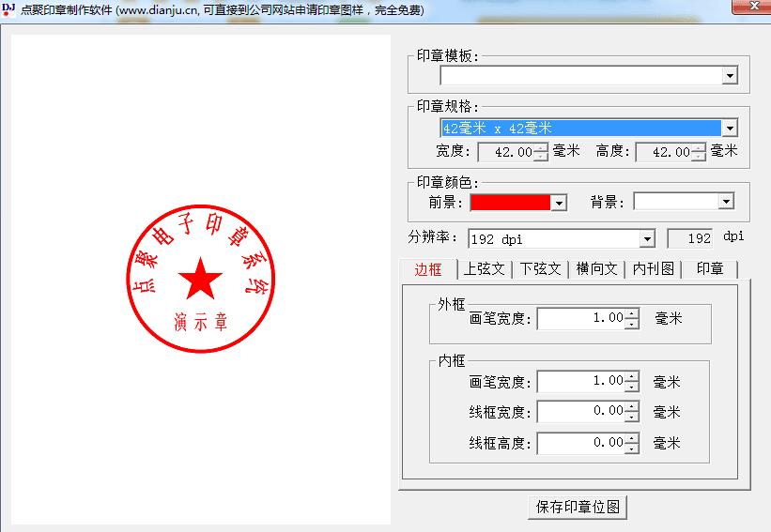Go to the 印章 tab
This screenshot has height=532, width=771.
click(x=709, y=269)
